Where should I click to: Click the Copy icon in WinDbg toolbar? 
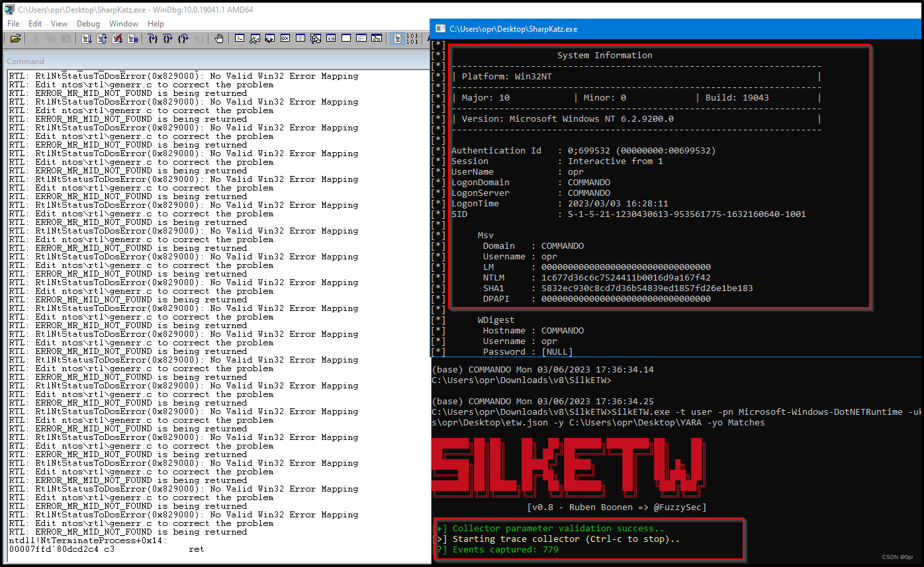tap(51, 38)
